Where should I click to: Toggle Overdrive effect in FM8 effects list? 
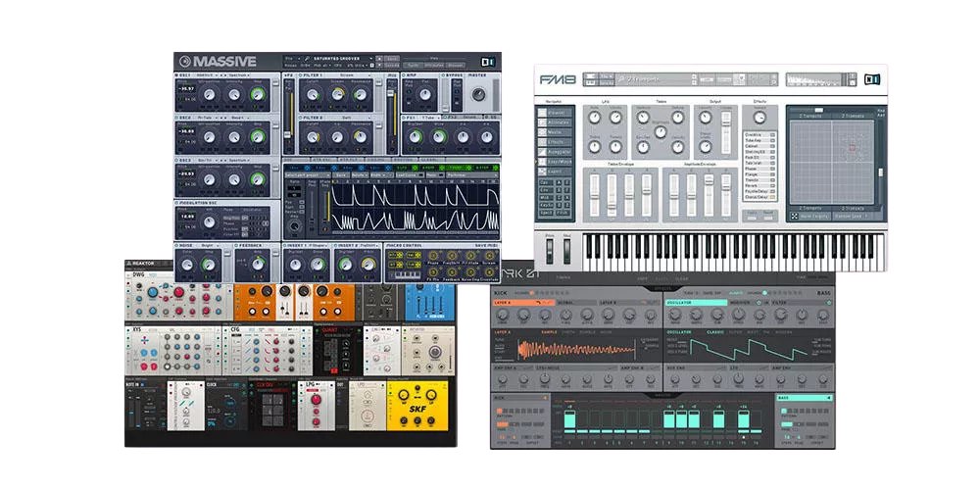[772, 134]
